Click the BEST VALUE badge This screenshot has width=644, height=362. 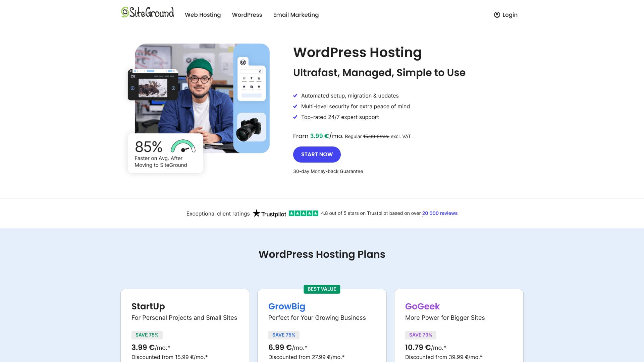point(322,289)
